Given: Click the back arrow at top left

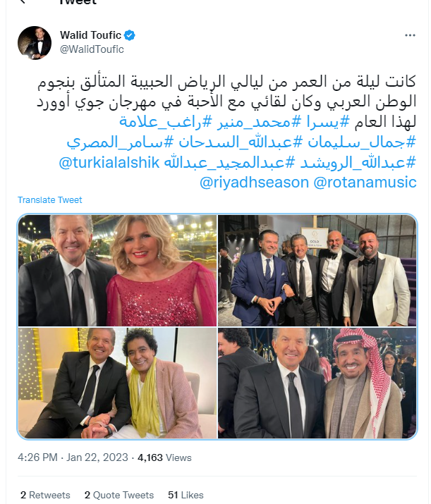Looking at the screenshot, I should (23, 1).
